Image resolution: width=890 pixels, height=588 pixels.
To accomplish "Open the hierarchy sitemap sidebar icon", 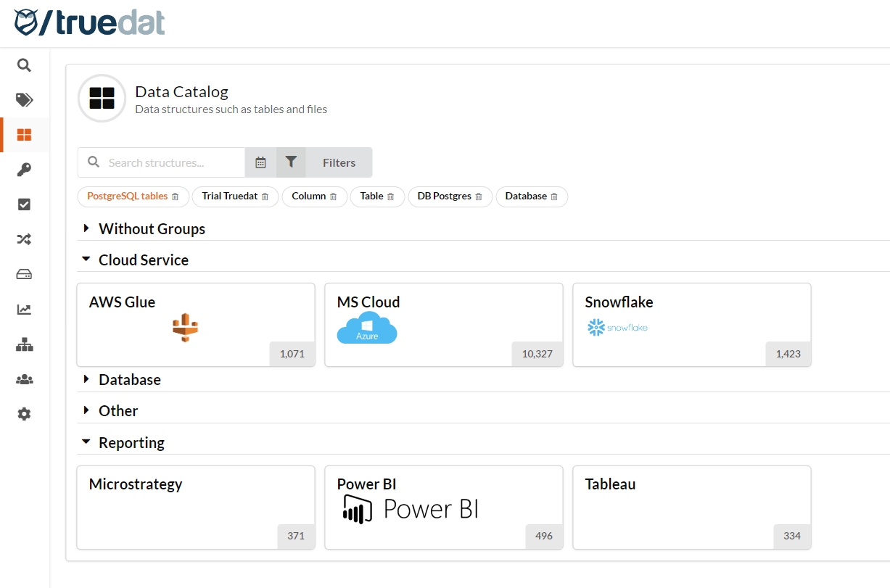I will (x=24, y=344).
